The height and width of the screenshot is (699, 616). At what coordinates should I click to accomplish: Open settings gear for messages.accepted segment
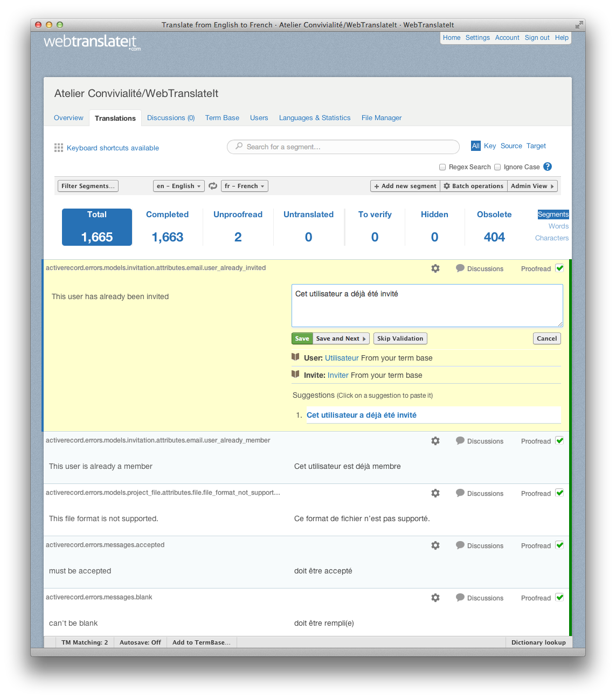pyautogui.click(x=435, y=545)
